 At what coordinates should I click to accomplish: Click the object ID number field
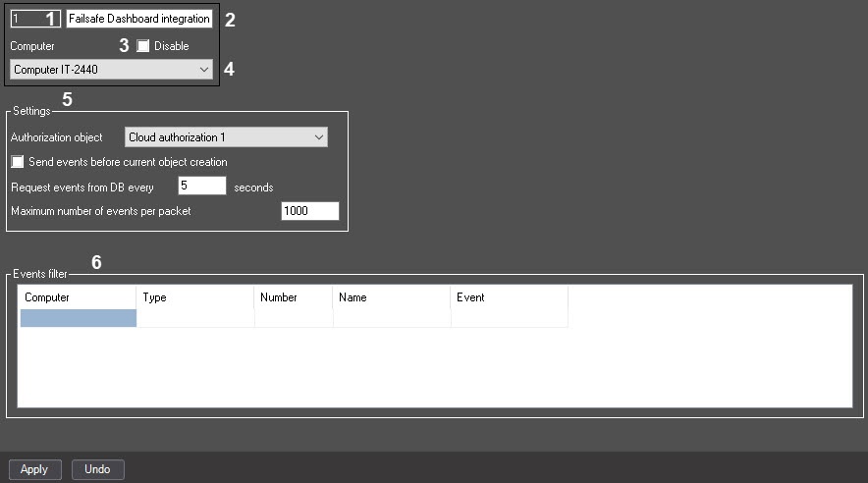click(35, 19)
